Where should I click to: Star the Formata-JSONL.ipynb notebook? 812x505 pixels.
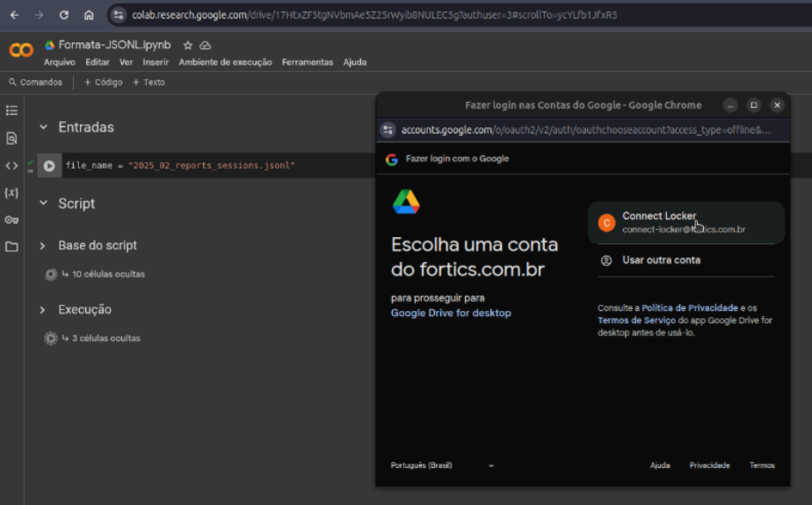pos(188,46)
